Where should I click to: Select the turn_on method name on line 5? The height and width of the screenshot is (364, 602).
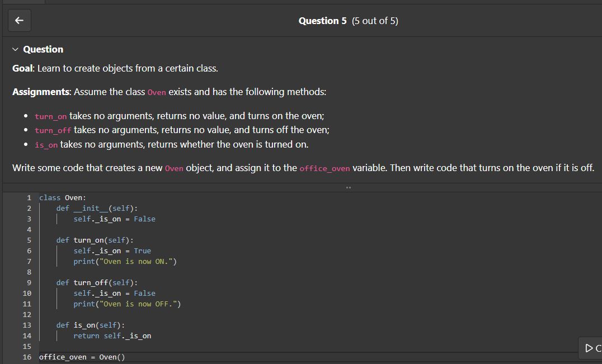click(x=88, y=240)
